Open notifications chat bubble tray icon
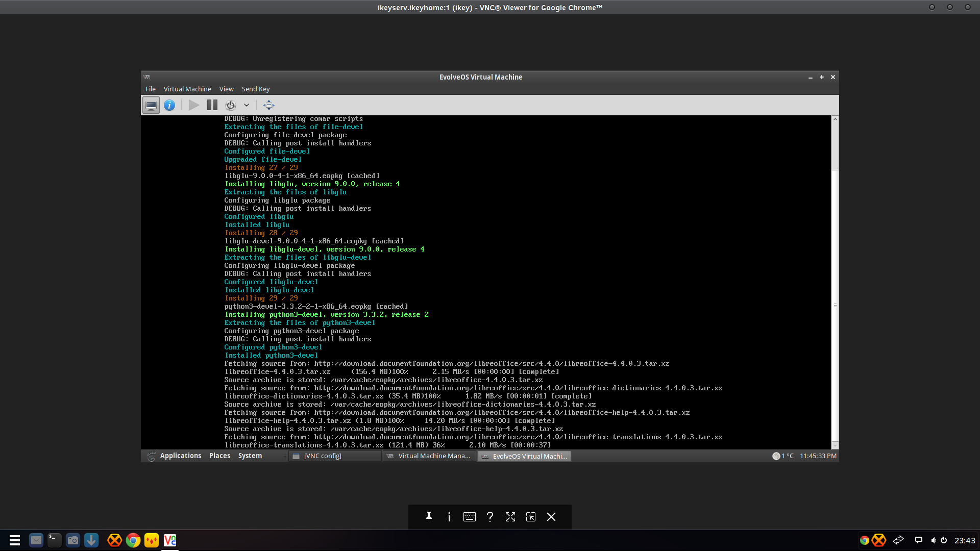Image resolution: width=980 pixels, height=551 pixels. pos(918,540)
